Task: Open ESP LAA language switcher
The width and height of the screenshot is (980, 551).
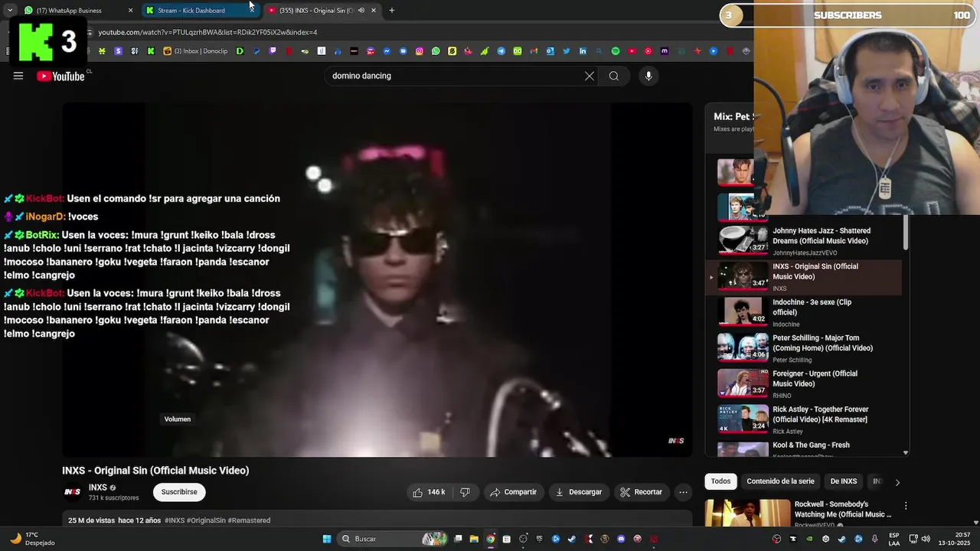Action: (894, 539)
